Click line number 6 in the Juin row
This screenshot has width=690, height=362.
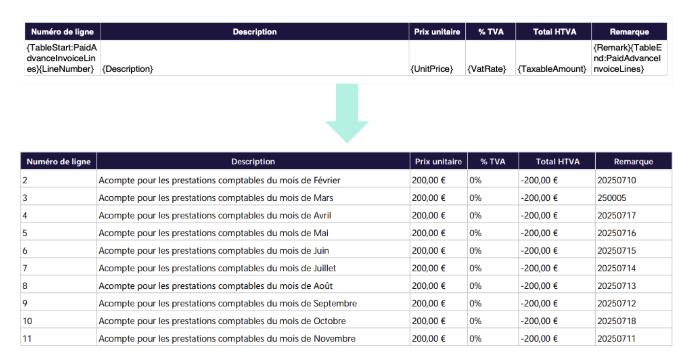25,251
